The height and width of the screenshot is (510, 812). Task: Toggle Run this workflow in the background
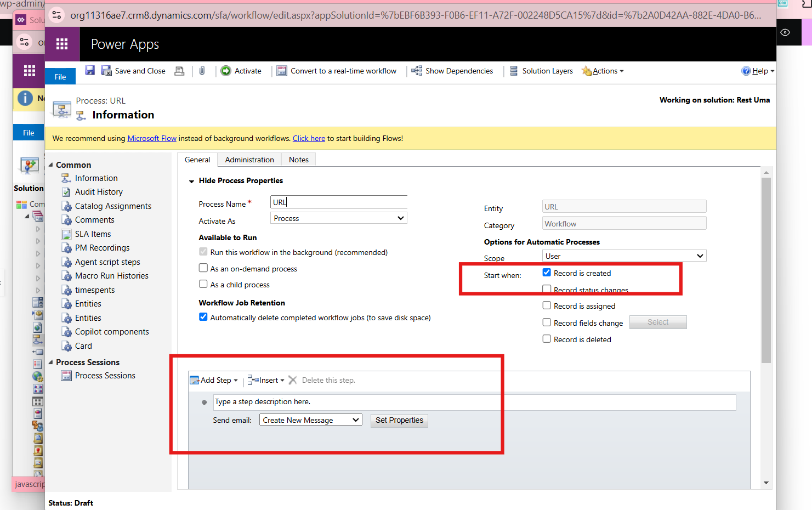(203, 252)
